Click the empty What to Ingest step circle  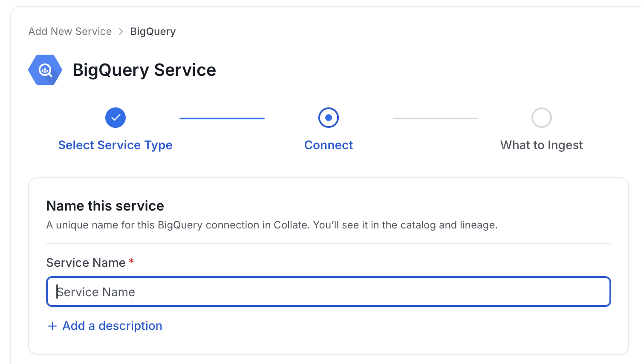click(542, 118)
